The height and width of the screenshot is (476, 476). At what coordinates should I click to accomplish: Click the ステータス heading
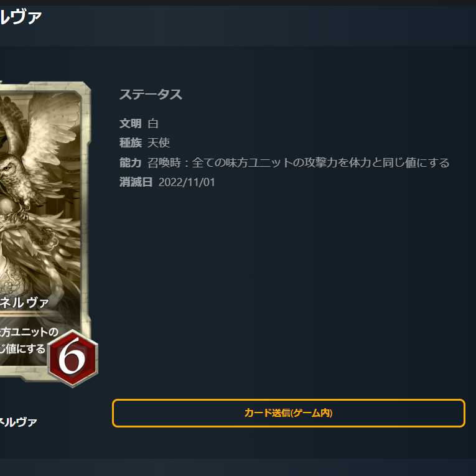pyautogui.click(x=151, y=95)
